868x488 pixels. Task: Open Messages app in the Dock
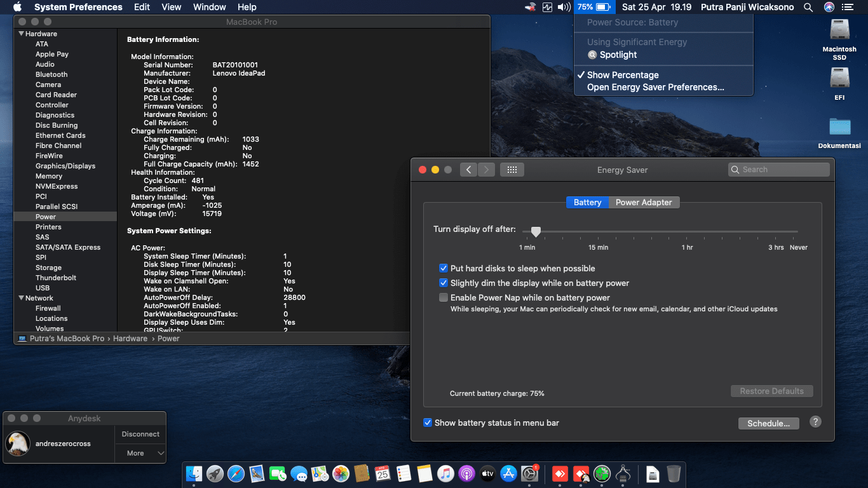coord(299,473)
